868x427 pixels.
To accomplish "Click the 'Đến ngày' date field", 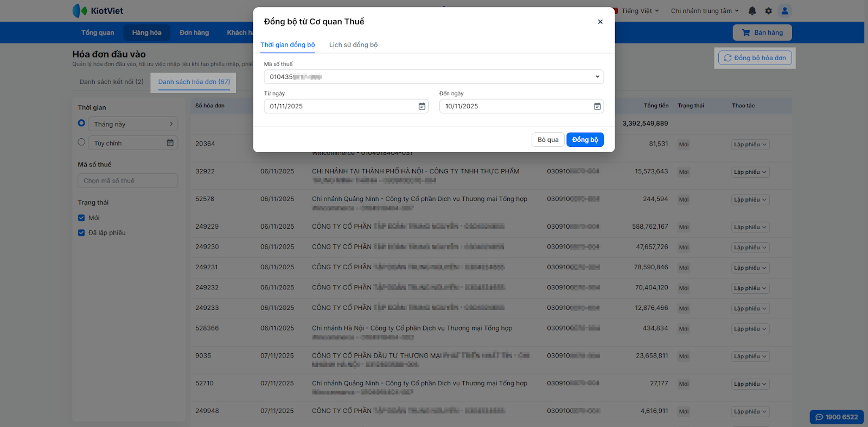I will [521, 106].
